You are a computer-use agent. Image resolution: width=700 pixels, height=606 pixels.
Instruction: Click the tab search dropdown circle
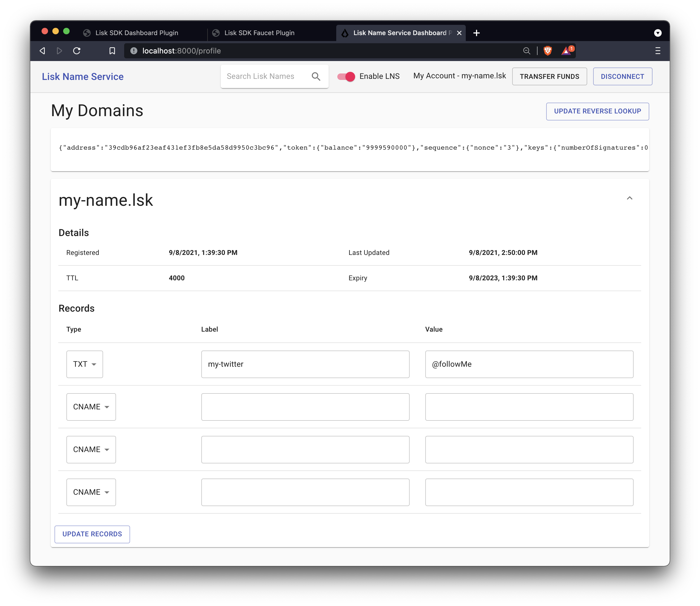(657, 33)
